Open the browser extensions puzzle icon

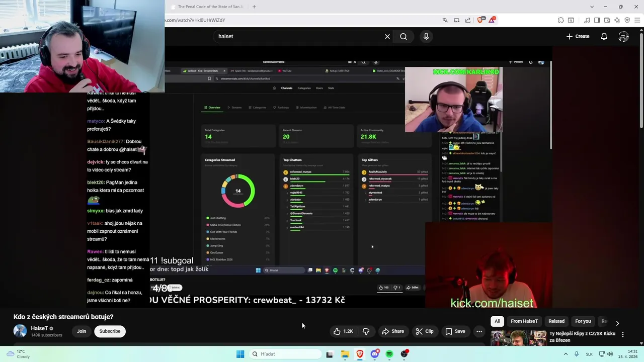[x=560, y=20]
